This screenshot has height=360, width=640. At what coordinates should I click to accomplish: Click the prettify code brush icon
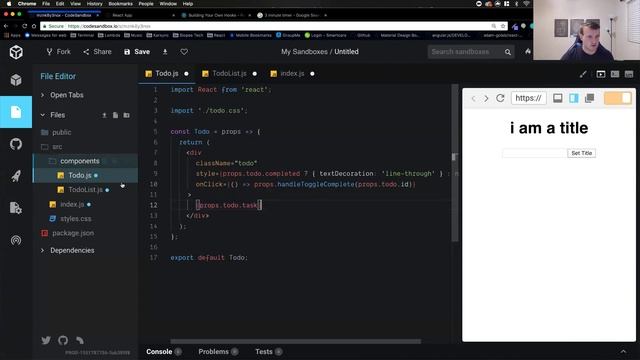583,74
